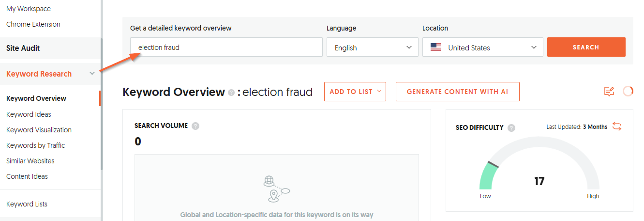Collapse the Keyword Research section chevron
This screenshot has height=221, width=644.
(92, 74)
